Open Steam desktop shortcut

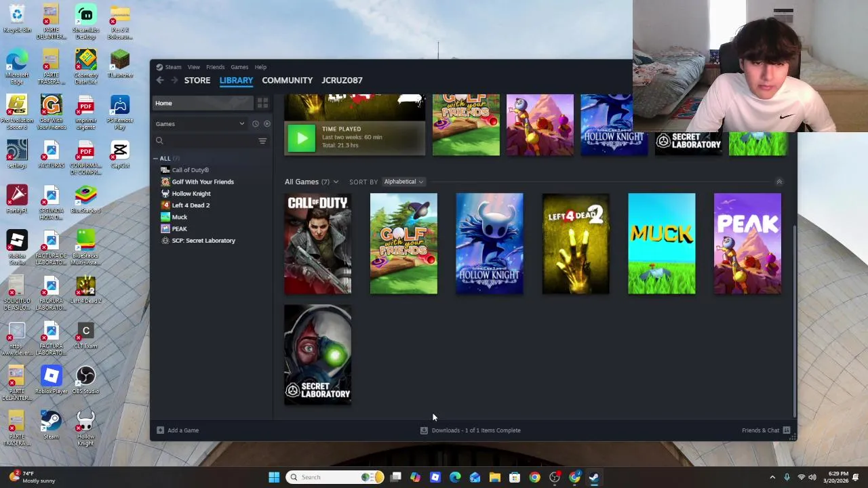pos(51,426)
